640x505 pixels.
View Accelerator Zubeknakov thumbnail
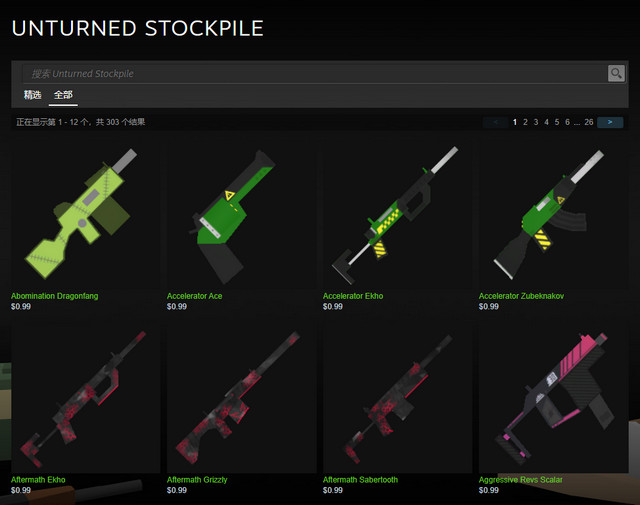(x=553, y=214)
